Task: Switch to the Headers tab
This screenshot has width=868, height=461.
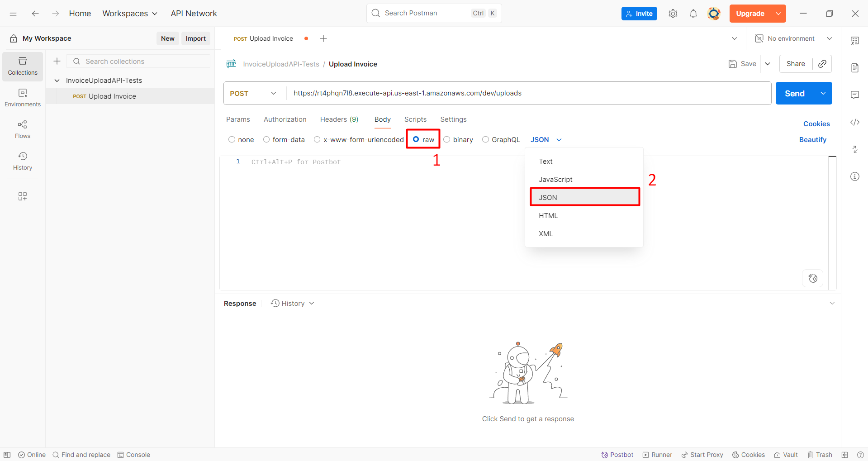Action: pos(339,119)
